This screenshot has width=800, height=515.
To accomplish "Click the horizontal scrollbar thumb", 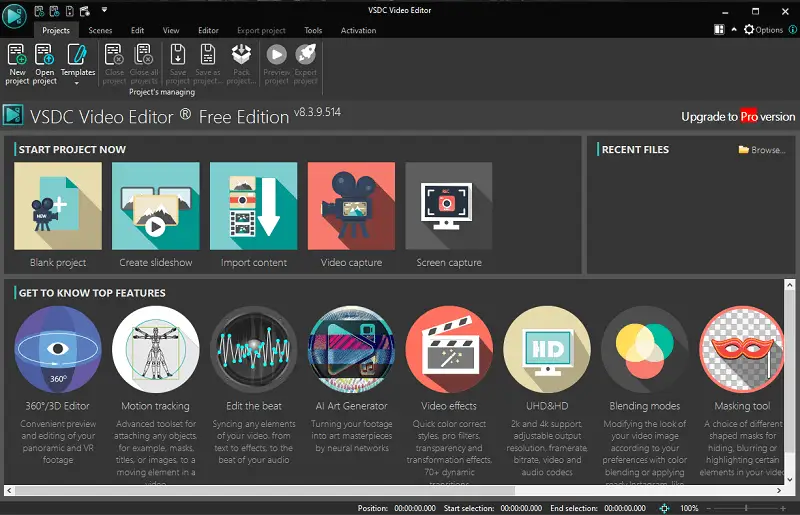I will 265,491.
